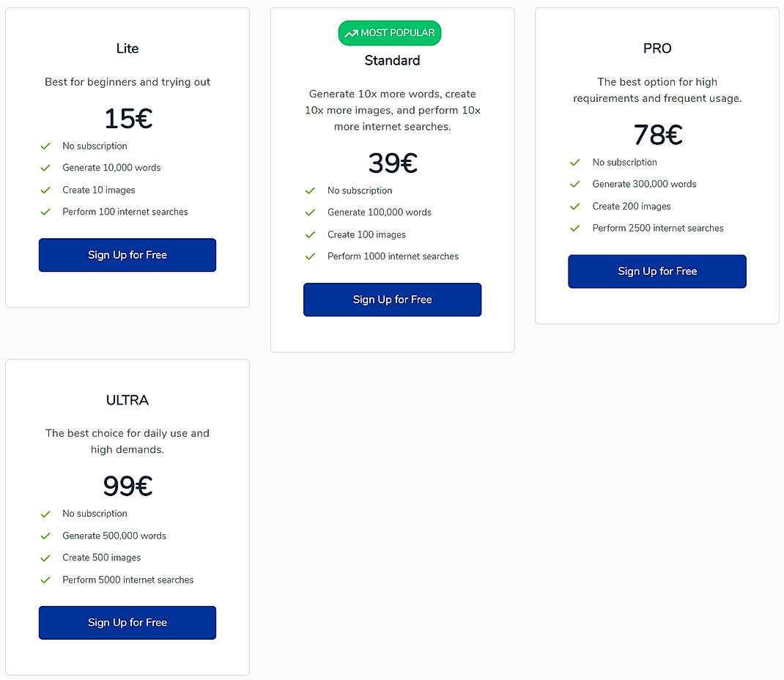Click the checkmark beside Create 100 images
The height and width of the screenshot is (680, 784).
310,234
